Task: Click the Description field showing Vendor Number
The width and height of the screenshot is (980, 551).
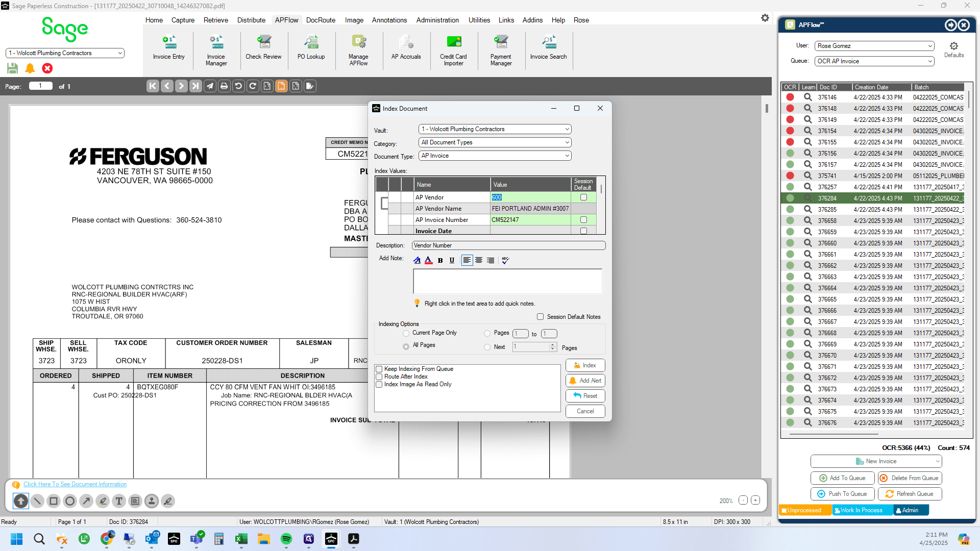Action: pyautogui.click(x=508, y=245)
